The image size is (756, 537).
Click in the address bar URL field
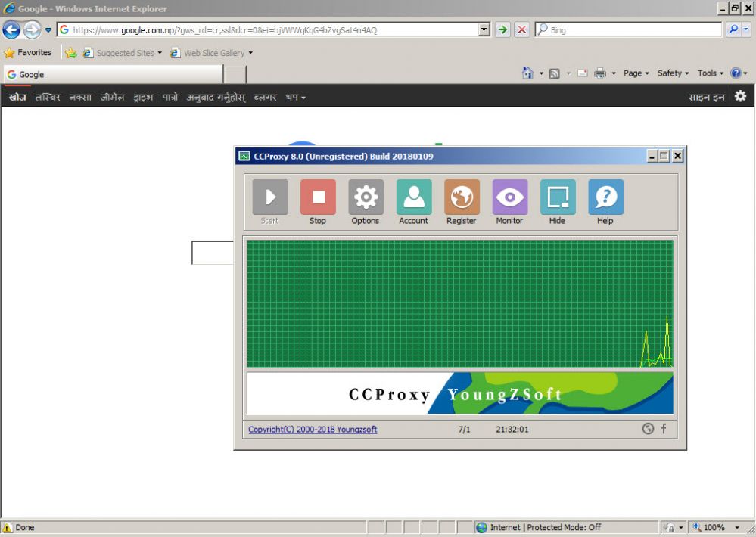pyautogui.click(x=275, y=30)
